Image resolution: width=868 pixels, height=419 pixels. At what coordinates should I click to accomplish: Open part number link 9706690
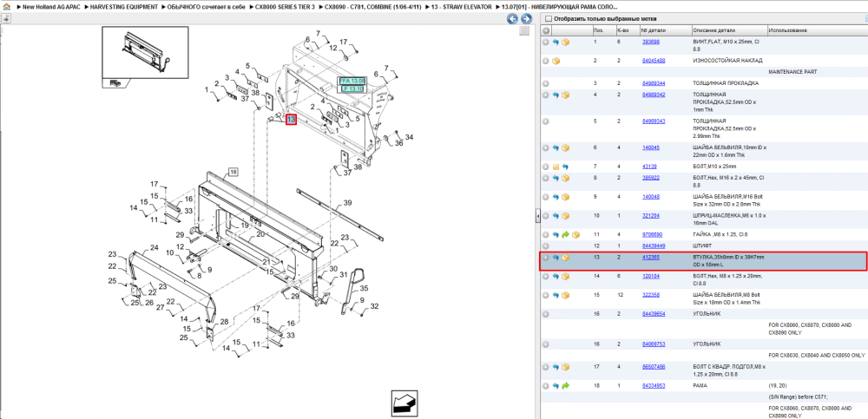652,235
